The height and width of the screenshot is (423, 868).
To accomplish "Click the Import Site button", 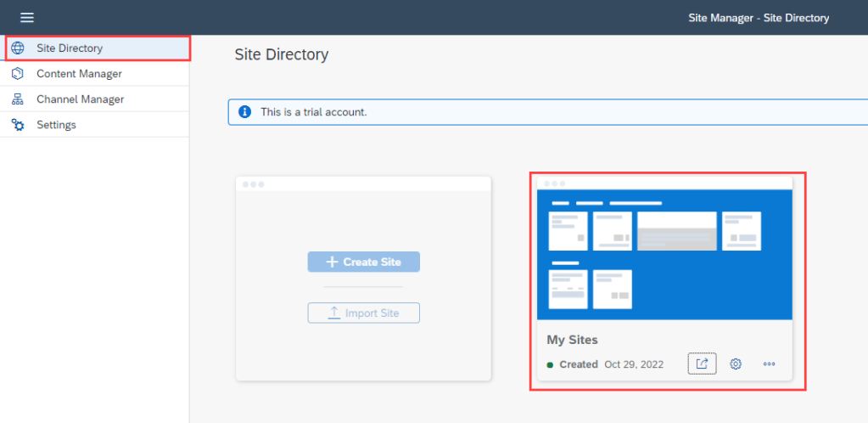I will (363, 313).
